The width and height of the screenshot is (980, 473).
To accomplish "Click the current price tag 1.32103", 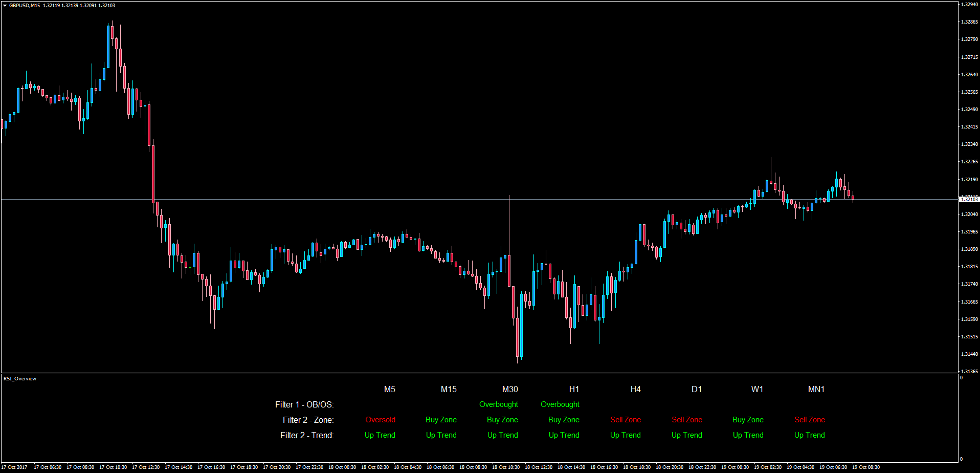I will click(x=969, y=200).
